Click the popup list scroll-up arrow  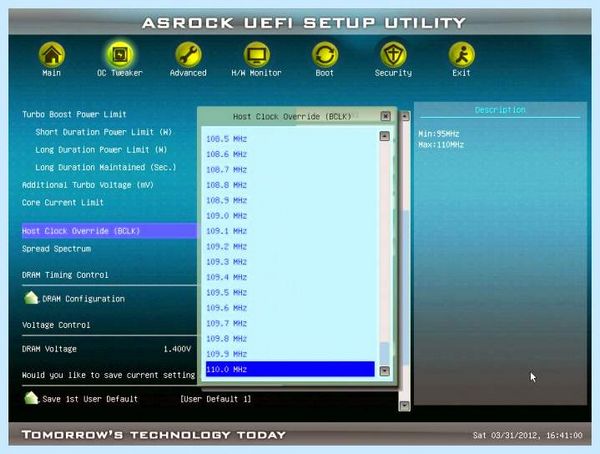[385, 136]
